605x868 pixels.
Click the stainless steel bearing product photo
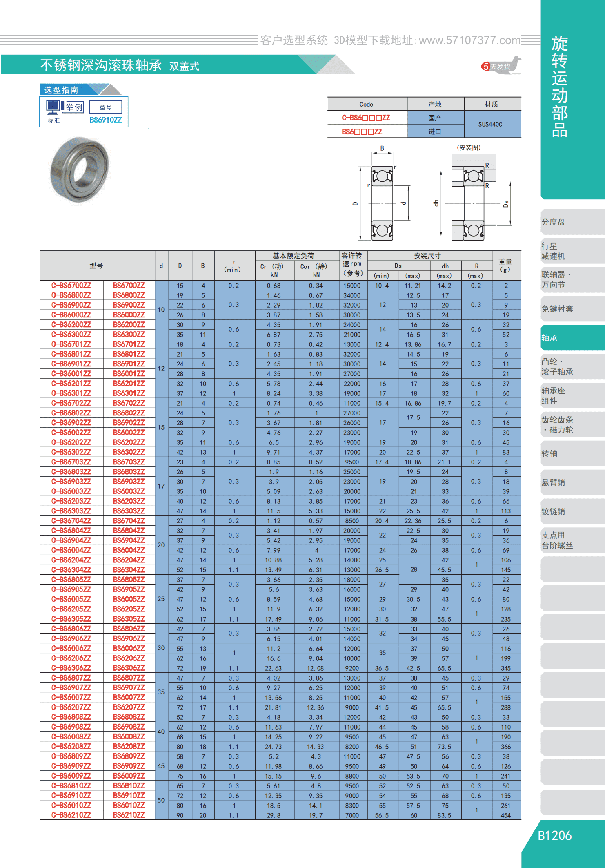tap(80, 169)
